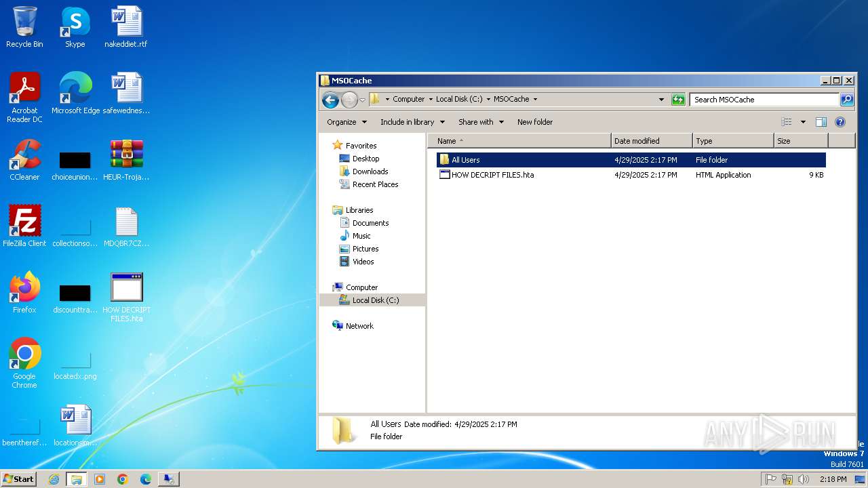Select beentheref... desktop file
This screenshot has height=488, width=868.
[24, 432]
